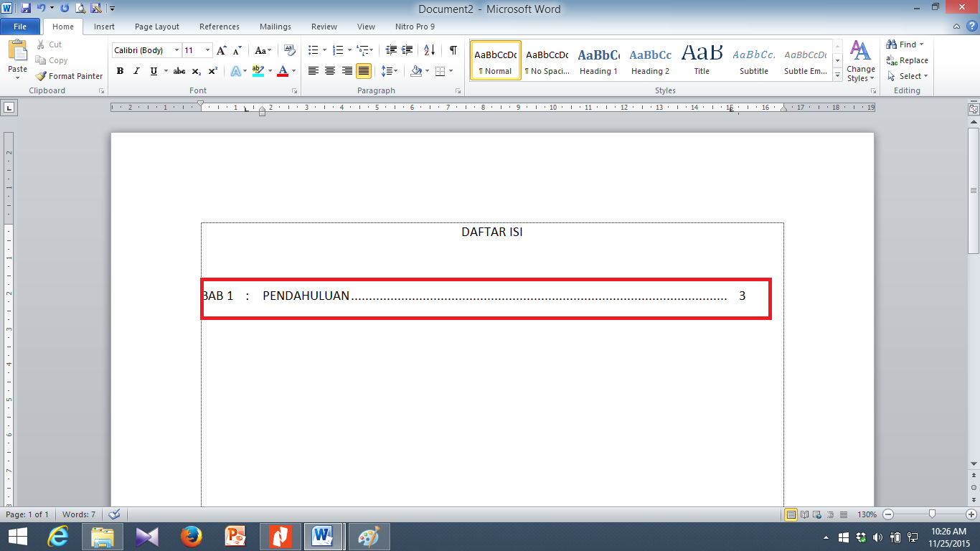The width and height of the screenshot is (980, 551).
Task: Activate the Format Painter
Action: point(69,75)
